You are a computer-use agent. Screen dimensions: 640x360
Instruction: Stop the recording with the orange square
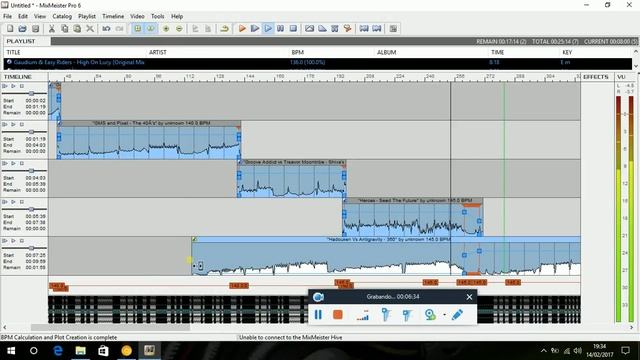point(338,315)
